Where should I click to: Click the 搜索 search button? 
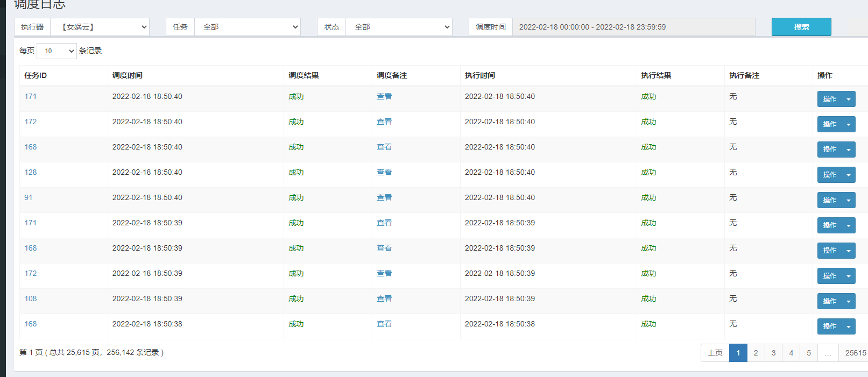(x=801, y=27)
